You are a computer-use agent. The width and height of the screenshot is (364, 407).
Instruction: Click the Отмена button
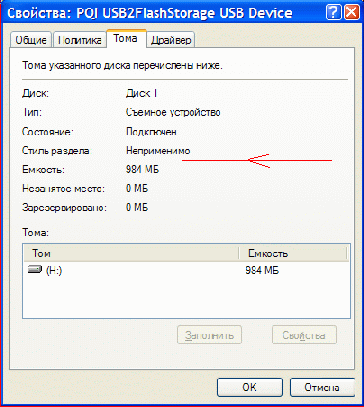[322, 387]
